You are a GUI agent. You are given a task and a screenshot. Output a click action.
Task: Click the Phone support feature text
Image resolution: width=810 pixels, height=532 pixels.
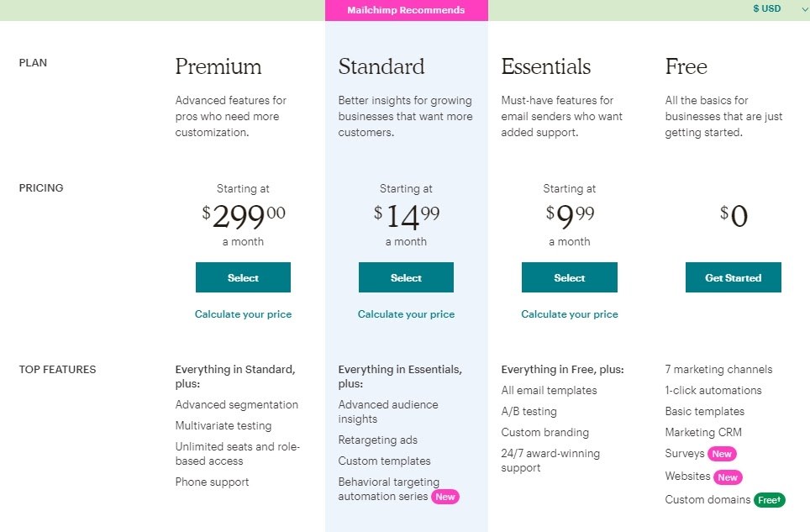(212, 482)
